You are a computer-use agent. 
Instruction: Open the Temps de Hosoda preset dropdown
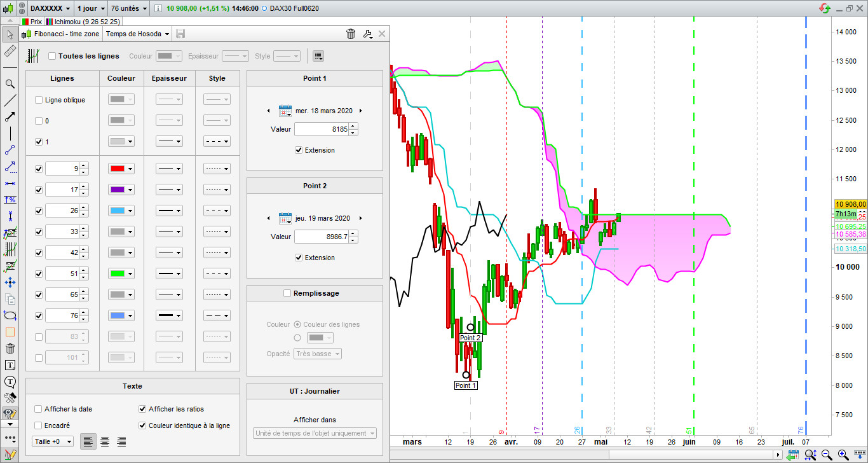point(138,34)
